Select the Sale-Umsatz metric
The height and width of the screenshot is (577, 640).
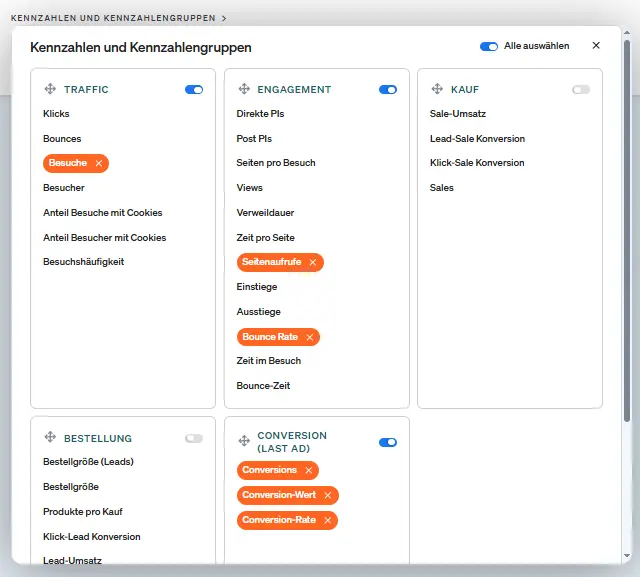point(458,114)
